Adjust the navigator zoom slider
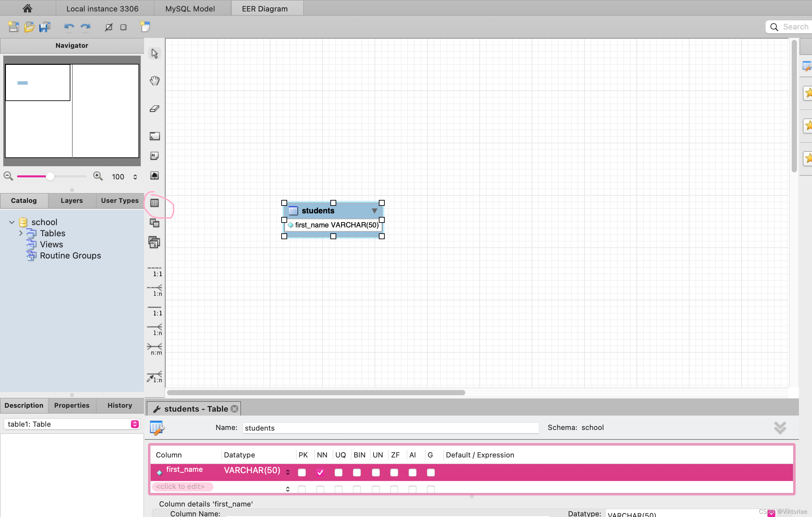 pyautogui.click(x=50, y=176)
